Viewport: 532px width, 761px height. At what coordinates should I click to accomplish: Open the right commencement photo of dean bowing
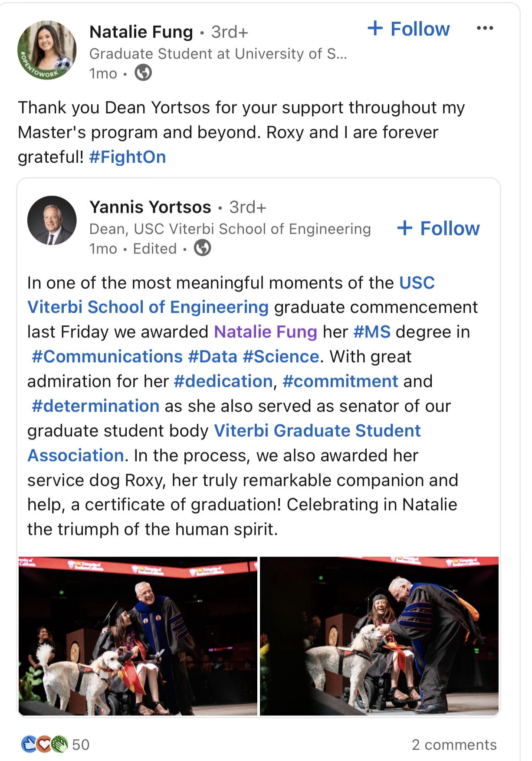[x=379, y=636]
